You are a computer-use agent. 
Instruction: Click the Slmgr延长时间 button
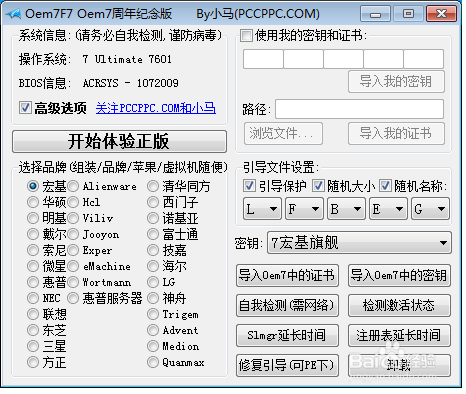[x=287, y=335]
